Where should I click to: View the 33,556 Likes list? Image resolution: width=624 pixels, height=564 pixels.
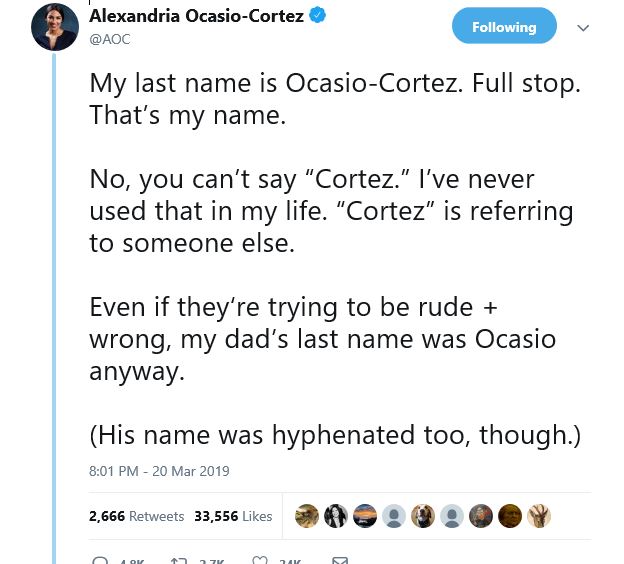(233, 516)
